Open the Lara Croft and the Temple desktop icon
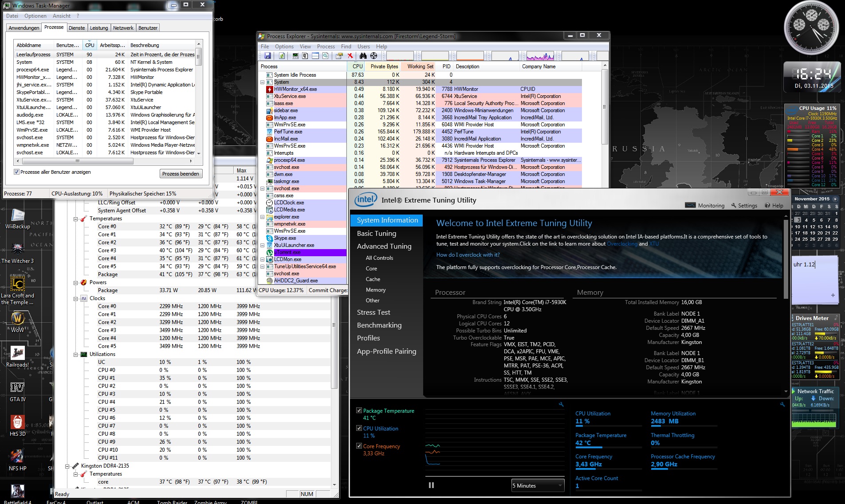The height and width of the screenshot is (504, 845). click(18, 290)
